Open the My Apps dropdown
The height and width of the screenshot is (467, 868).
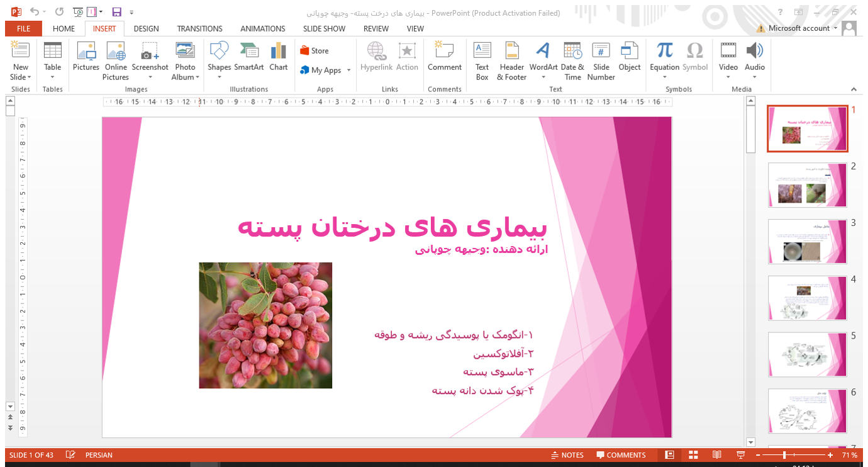pyautogui.click(x=348, y=70)
